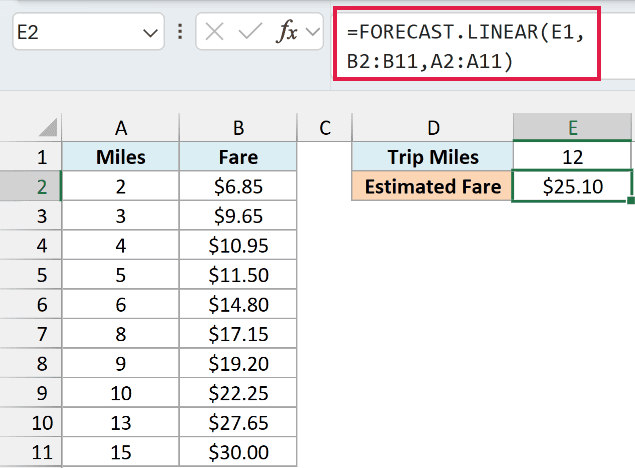635x468 pixels.
Task: Select row 10 header
Action: 31,423
